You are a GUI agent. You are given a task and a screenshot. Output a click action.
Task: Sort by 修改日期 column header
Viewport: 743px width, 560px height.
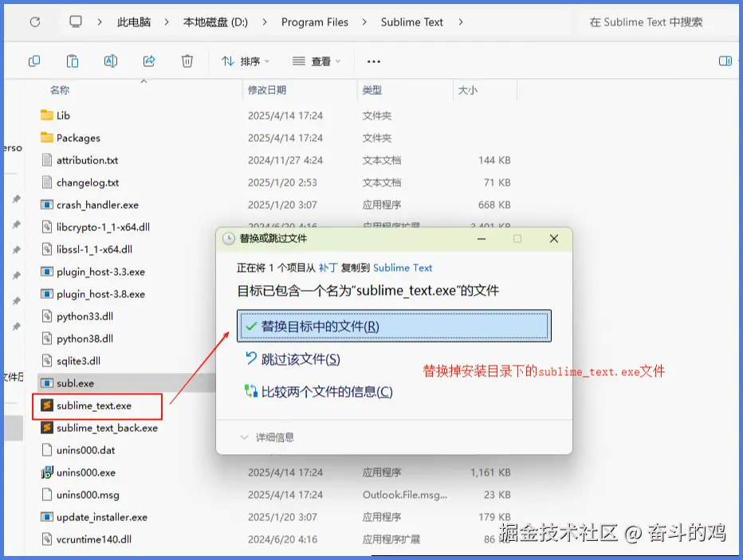[267, 90]
